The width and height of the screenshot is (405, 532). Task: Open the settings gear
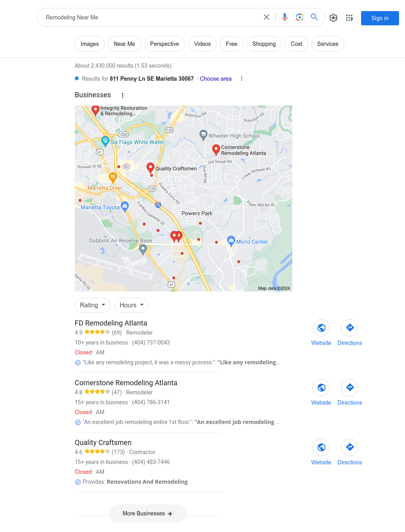333,18
